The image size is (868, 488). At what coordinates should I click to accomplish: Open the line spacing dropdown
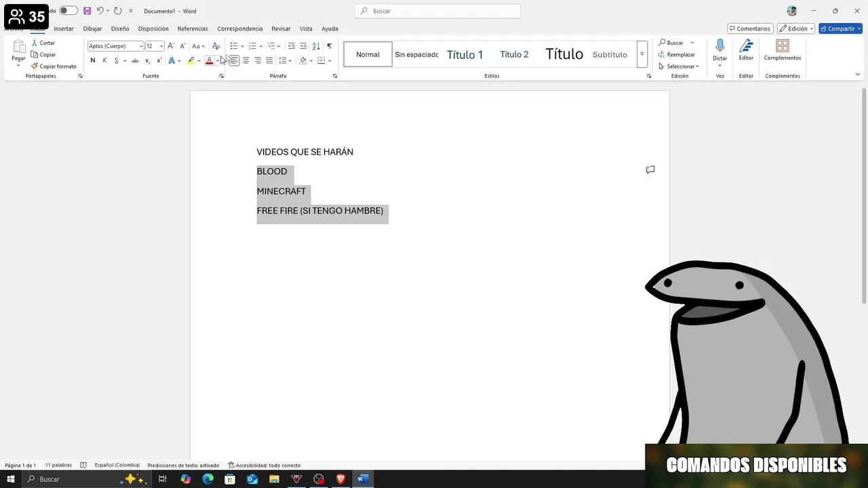coord(285,60)
